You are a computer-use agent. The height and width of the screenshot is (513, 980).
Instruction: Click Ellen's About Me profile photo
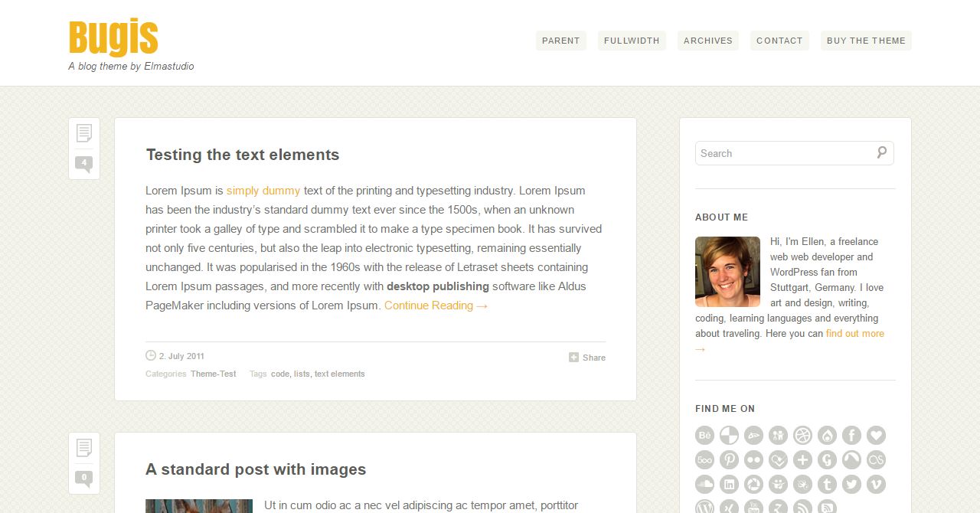point(727,272)
